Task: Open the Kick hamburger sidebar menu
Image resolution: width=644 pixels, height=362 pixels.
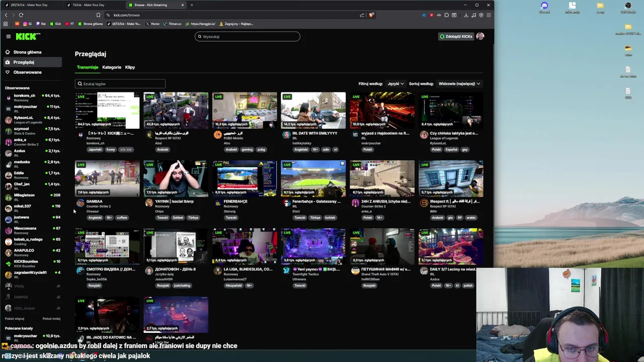Action: [9, 36]
